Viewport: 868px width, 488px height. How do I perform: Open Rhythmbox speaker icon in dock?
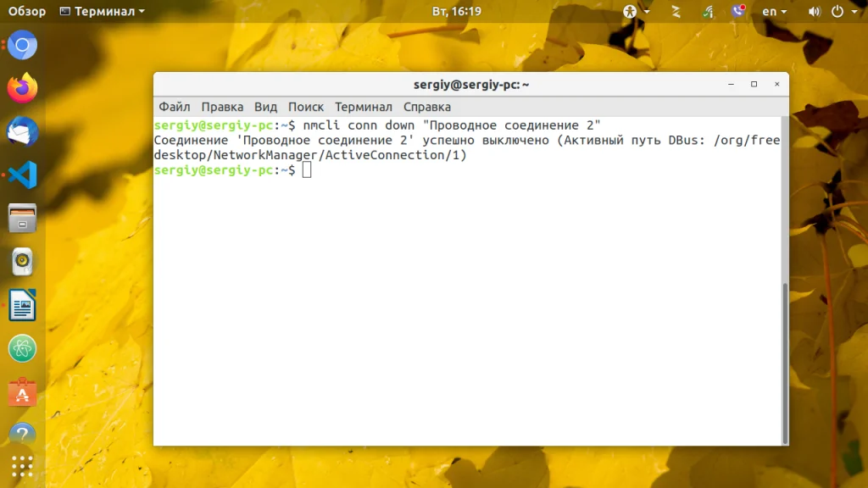pos(22,261)
